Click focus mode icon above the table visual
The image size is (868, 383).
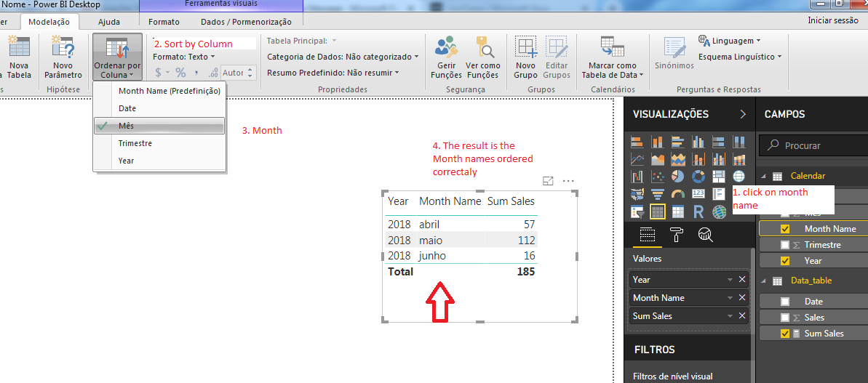[x=548, y=181]
